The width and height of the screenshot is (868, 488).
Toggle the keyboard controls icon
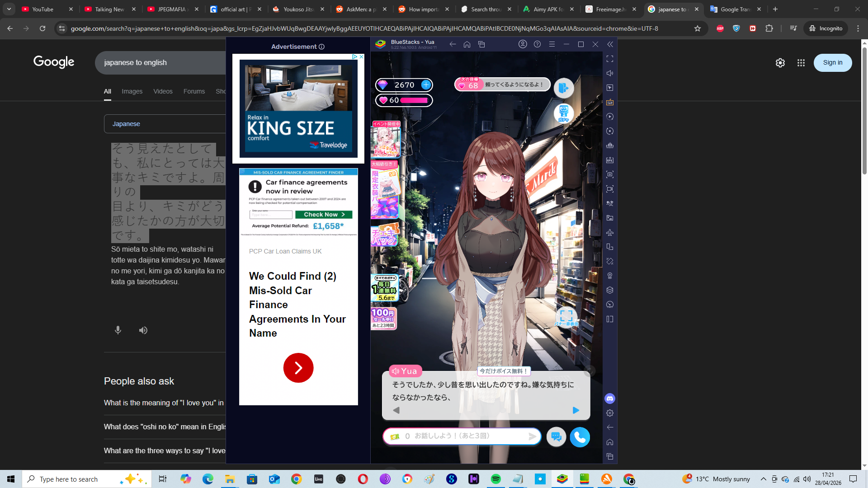click(610, 102)
